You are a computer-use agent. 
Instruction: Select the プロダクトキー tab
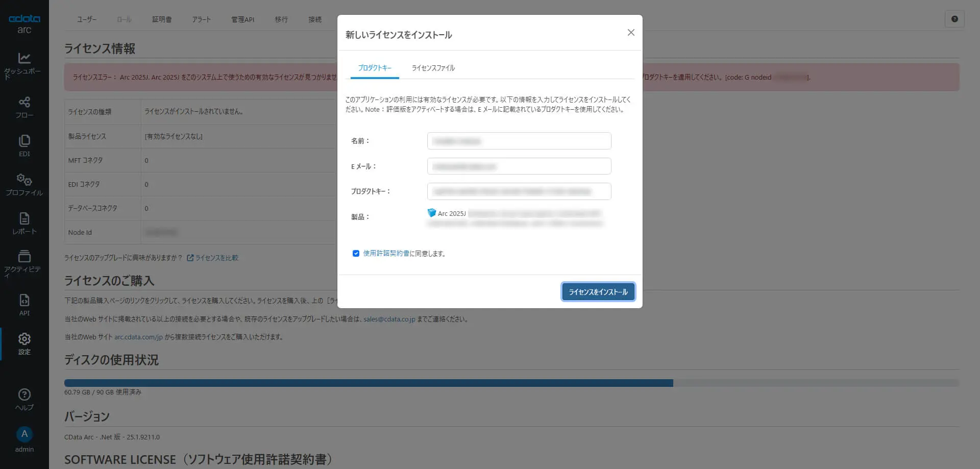point(375,68)
